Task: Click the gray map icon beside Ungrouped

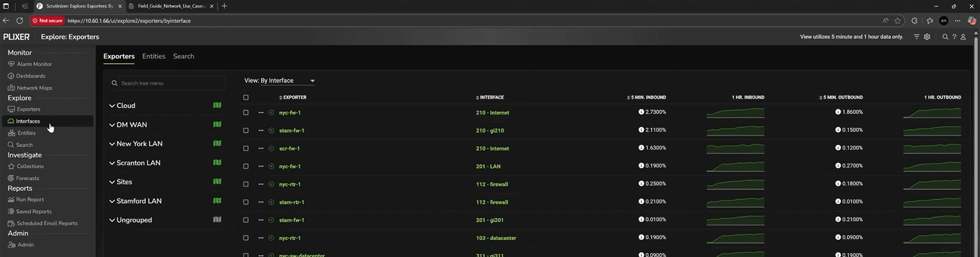Action: 217,220
